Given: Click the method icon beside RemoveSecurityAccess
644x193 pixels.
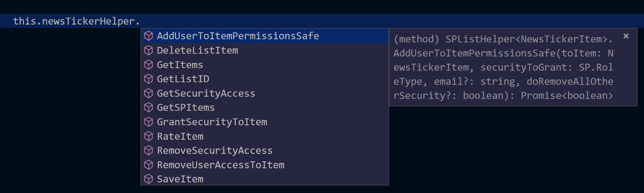Looking at the screenshot, I should [x=149, y=151].
